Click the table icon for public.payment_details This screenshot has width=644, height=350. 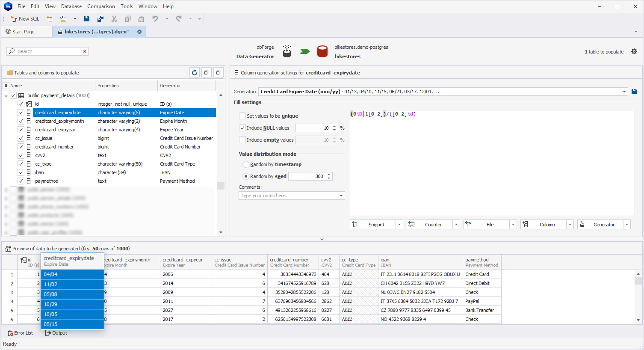[21, 95]
